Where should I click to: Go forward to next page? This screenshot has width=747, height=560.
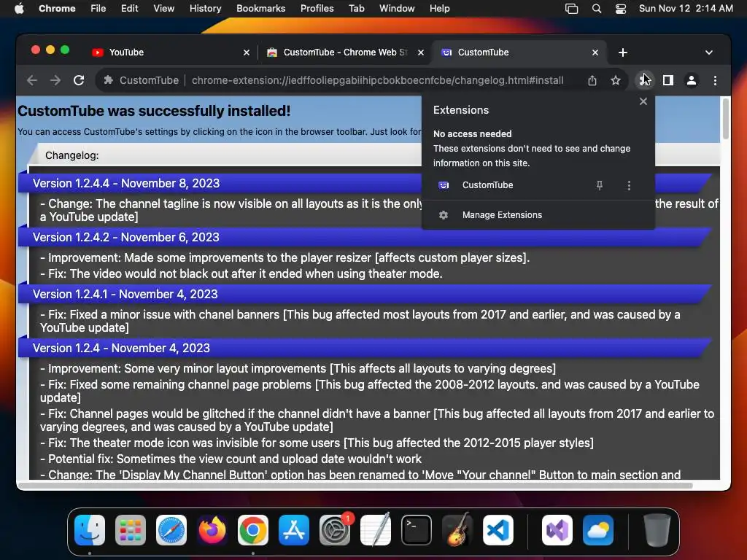55,80
